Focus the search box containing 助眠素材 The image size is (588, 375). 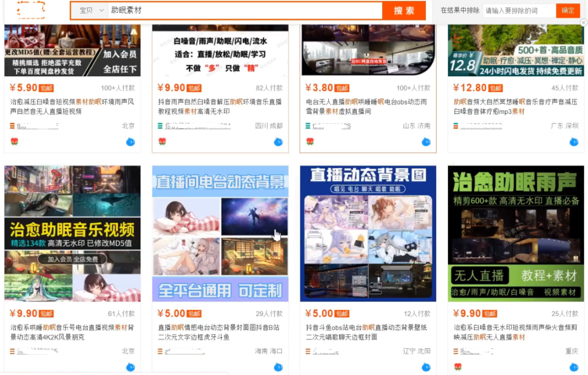tap(245, 10)
